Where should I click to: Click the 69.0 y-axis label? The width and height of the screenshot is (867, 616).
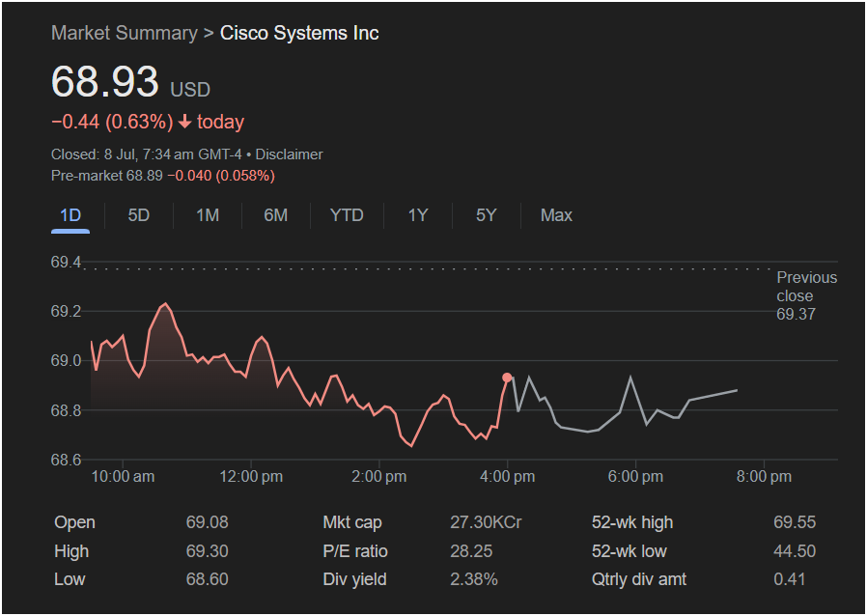click(x=66, y=360)
